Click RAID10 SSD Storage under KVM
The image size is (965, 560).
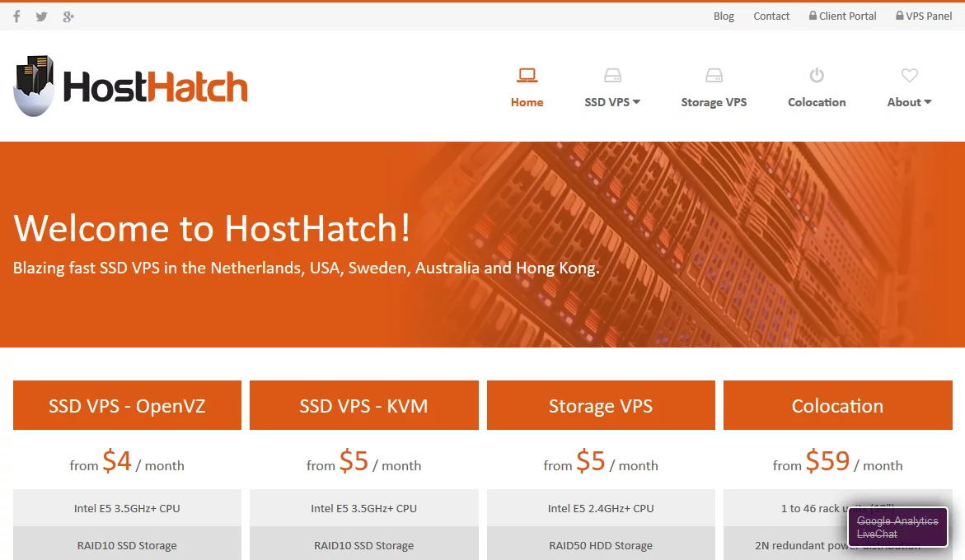363,545
